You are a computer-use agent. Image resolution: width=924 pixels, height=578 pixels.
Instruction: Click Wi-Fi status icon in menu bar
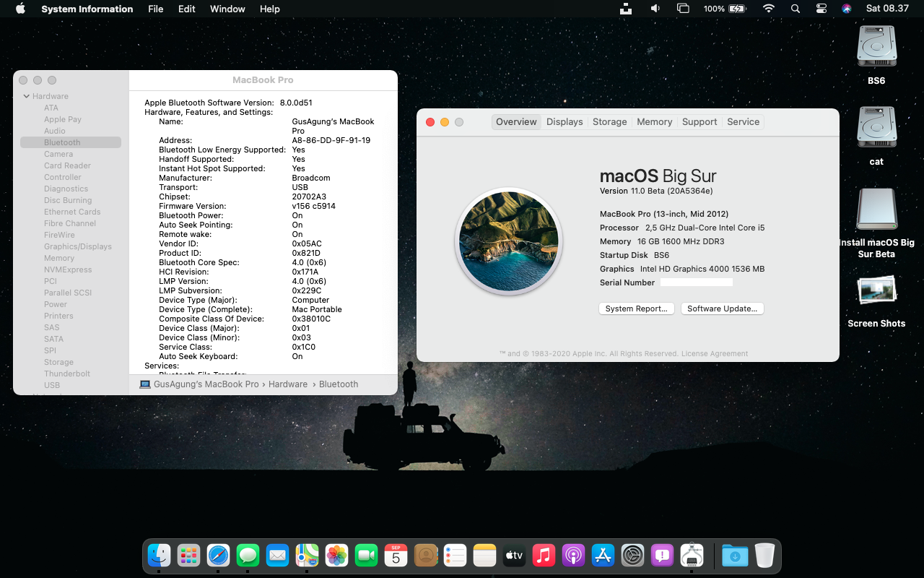click(x=768, y=9)
